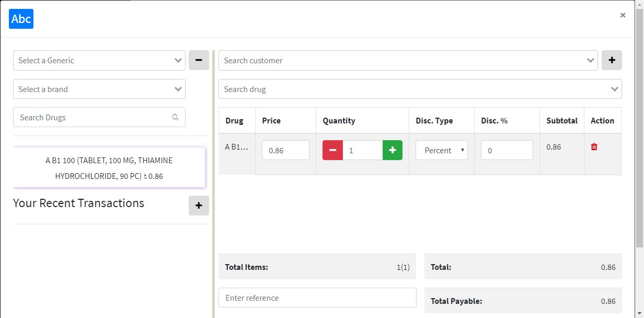Click the plus button beside Search customer
This screenshot has width=644, height=318.
tap(612, 60)
